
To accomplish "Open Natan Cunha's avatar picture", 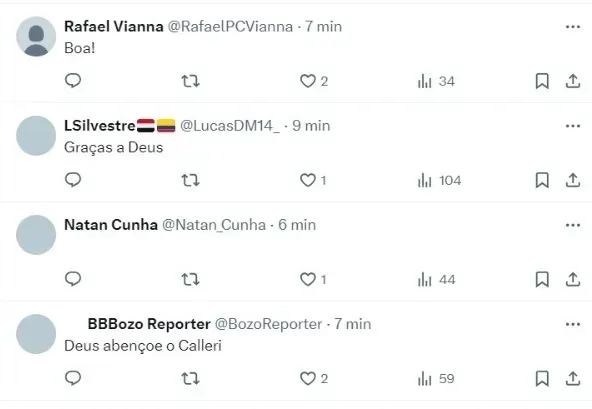I will 36,235.
